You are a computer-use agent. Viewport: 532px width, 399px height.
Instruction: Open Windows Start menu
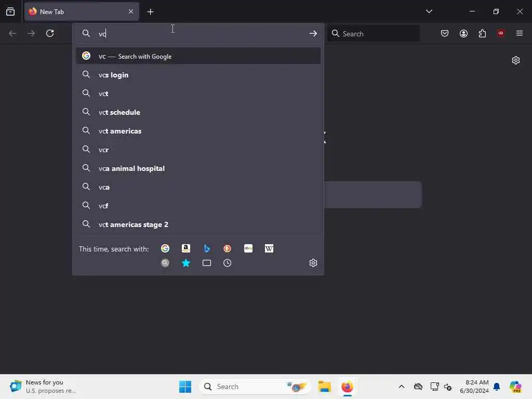coord(185,387)
